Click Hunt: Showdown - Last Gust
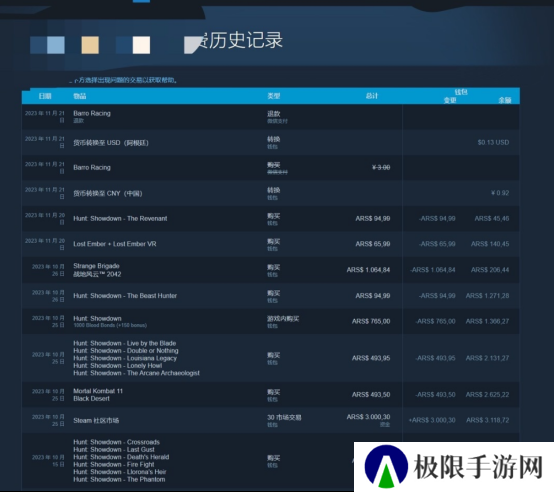The height and width of the screenshot is (492, 554). 114,449
